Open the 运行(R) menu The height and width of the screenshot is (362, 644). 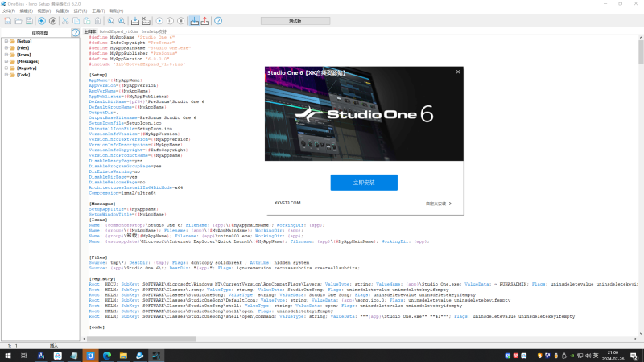click(x=80, y=11)
